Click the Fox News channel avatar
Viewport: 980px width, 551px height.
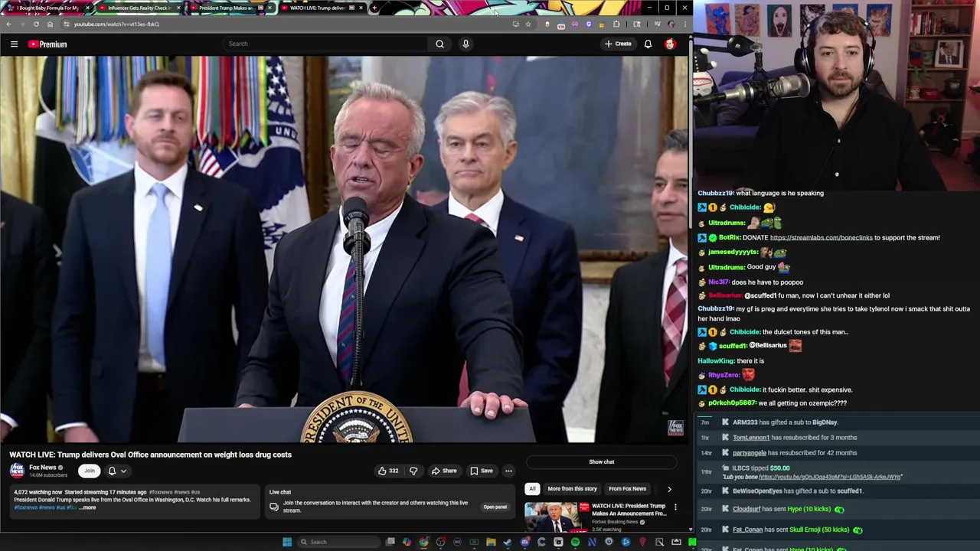[x=17, y=471]
